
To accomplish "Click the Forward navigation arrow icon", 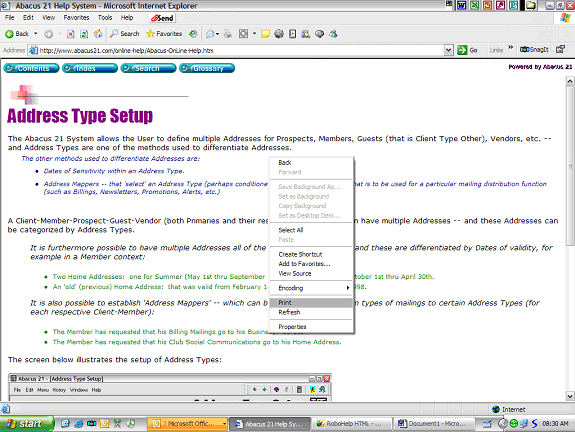I will (48, 34).
